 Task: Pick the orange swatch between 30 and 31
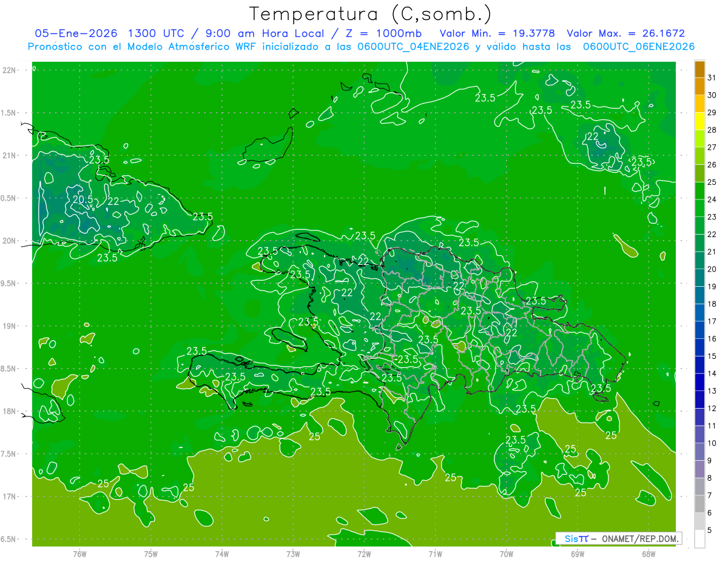[x=699, y=87]
